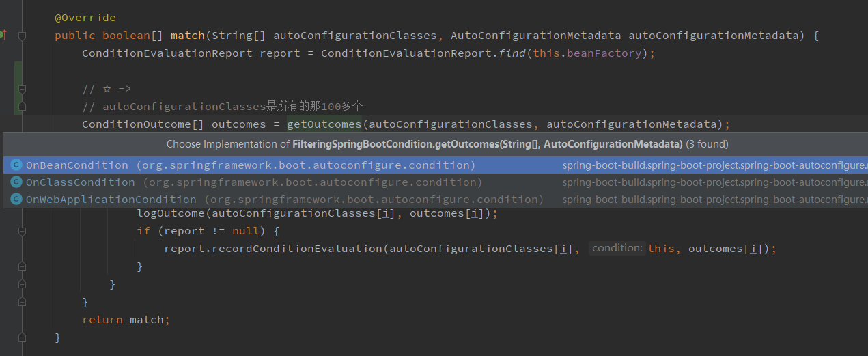This screenshot has width=868, height=356.
Task: Click the @Override annotation
Action: coord(85,18)
